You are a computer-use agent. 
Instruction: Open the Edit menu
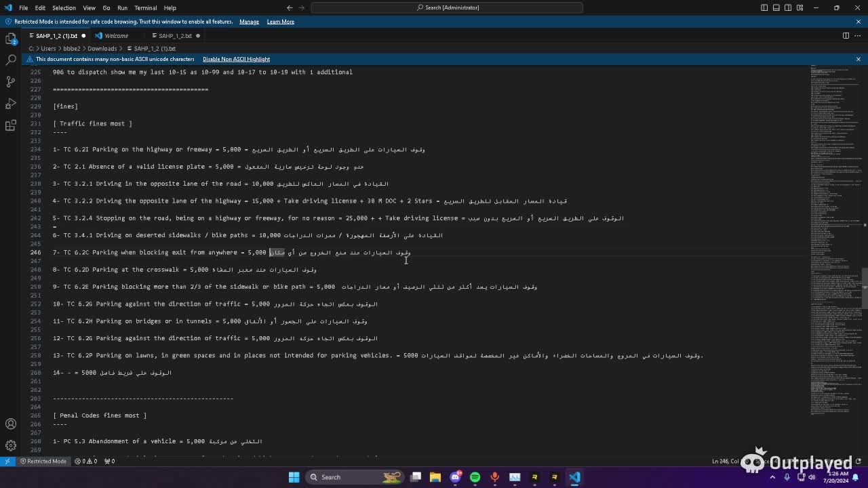pyautogui.click(x=40, y=7)
